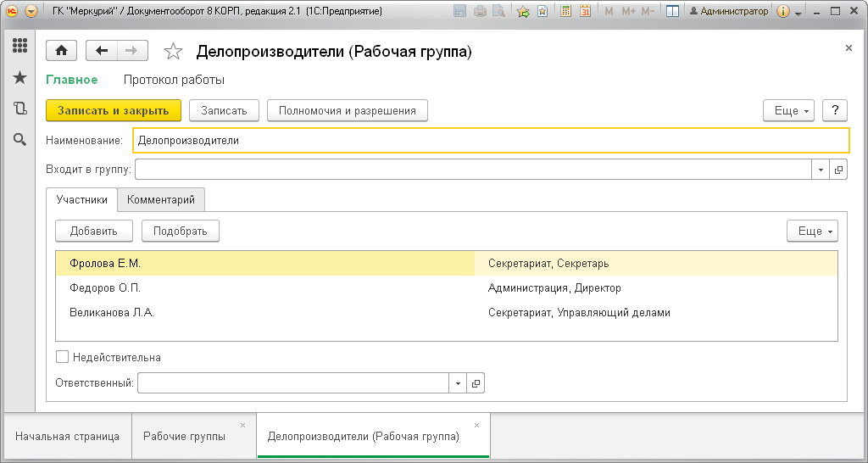Activate Делопроизводители (Рабочая группа) bottom tab
Image resolution: width=868 pixels, height=463 pixels.
(364, 437)
